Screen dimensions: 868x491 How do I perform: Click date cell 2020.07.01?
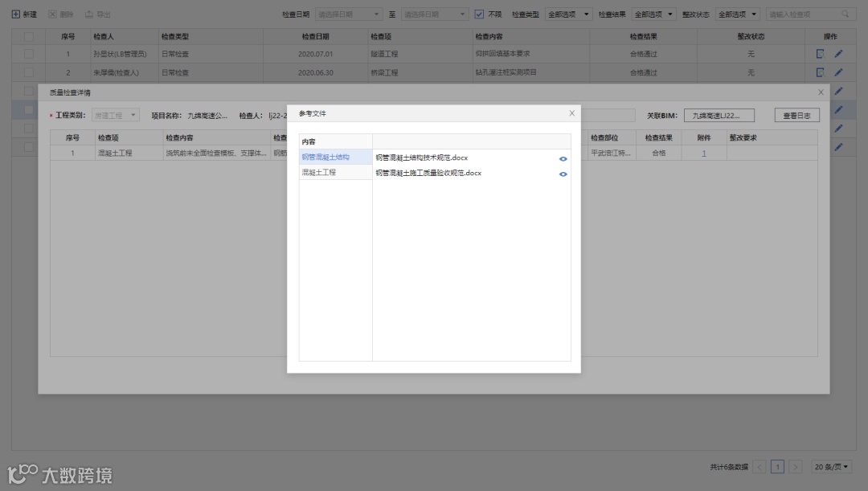coord(316,55)
